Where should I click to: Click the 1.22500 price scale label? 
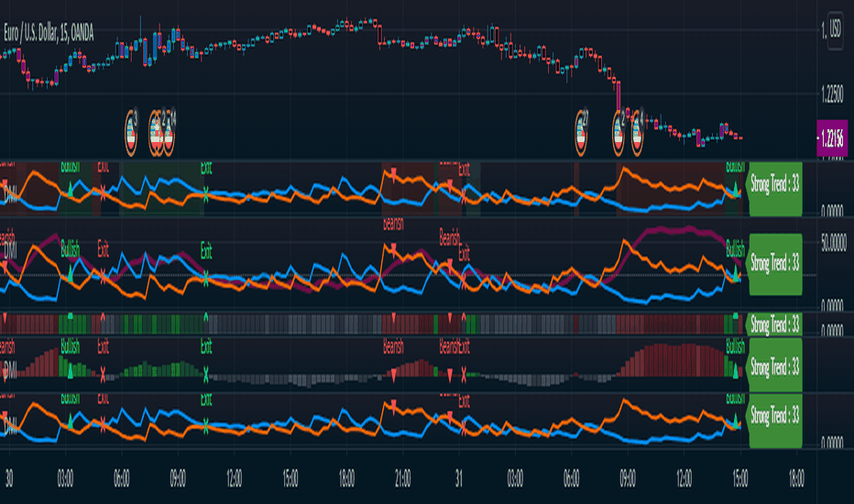832,94
